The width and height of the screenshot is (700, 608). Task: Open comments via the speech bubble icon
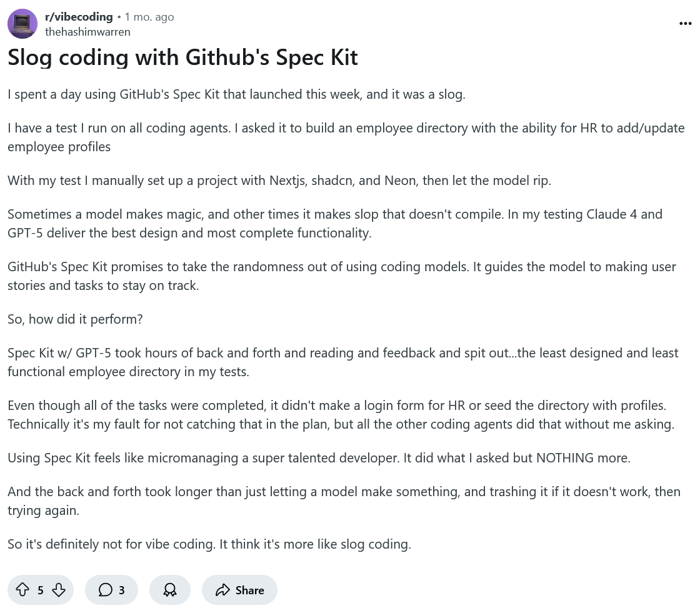coord(106,589)
